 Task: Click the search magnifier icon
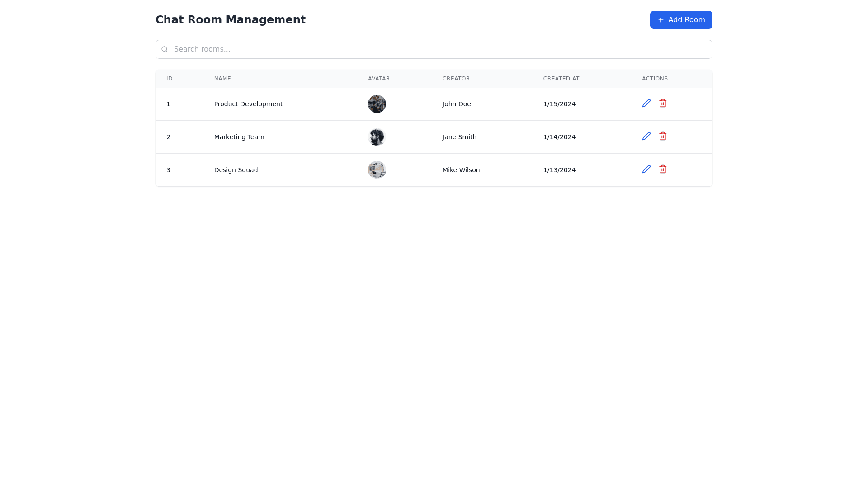tap(165, 49)
